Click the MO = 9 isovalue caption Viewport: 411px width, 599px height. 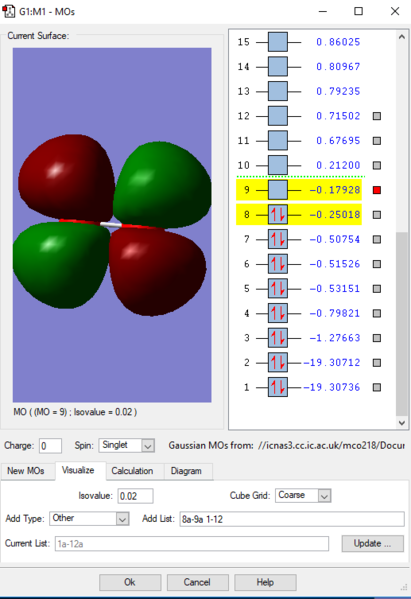click(x=75, y=412)
